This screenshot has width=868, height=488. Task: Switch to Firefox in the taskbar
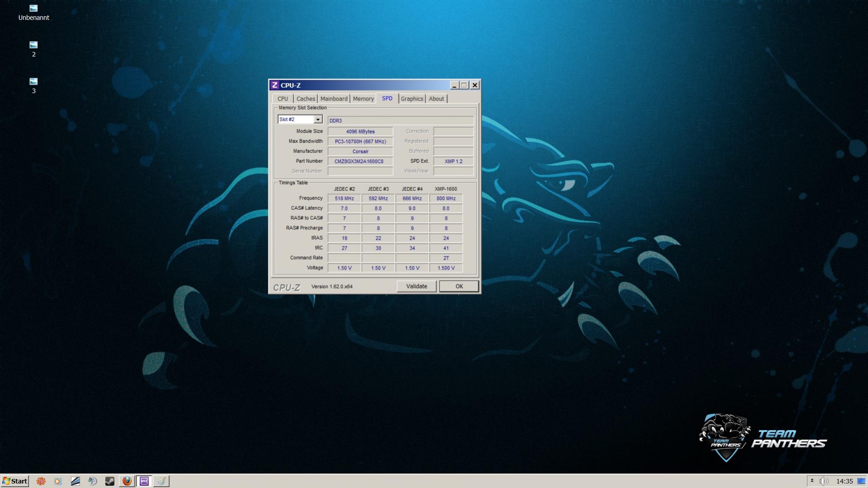tap(127, 481)
